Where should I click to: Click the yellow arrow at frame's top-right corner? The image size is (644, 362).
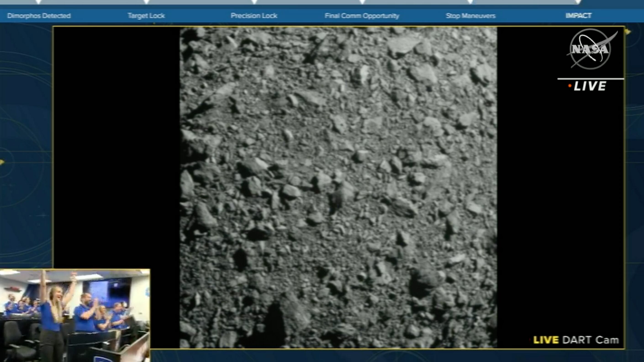click(x=628, y=31)
